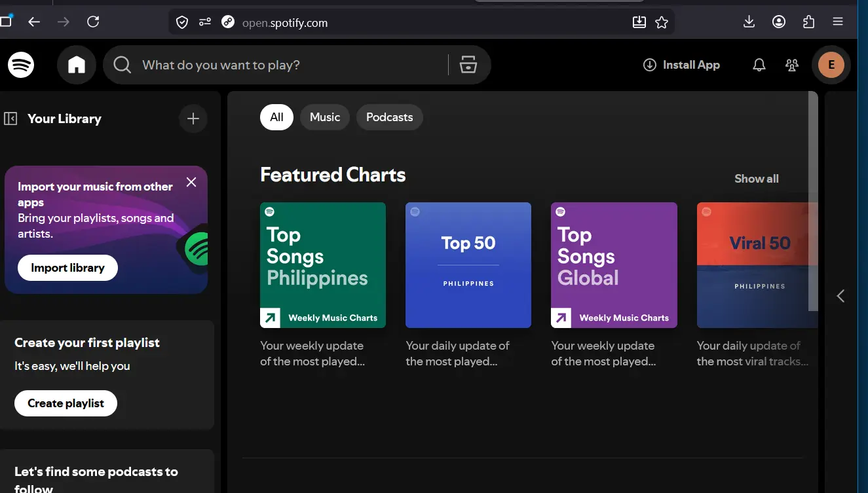Select the Music filter chip
868x493 pixels.
(325, 117)
